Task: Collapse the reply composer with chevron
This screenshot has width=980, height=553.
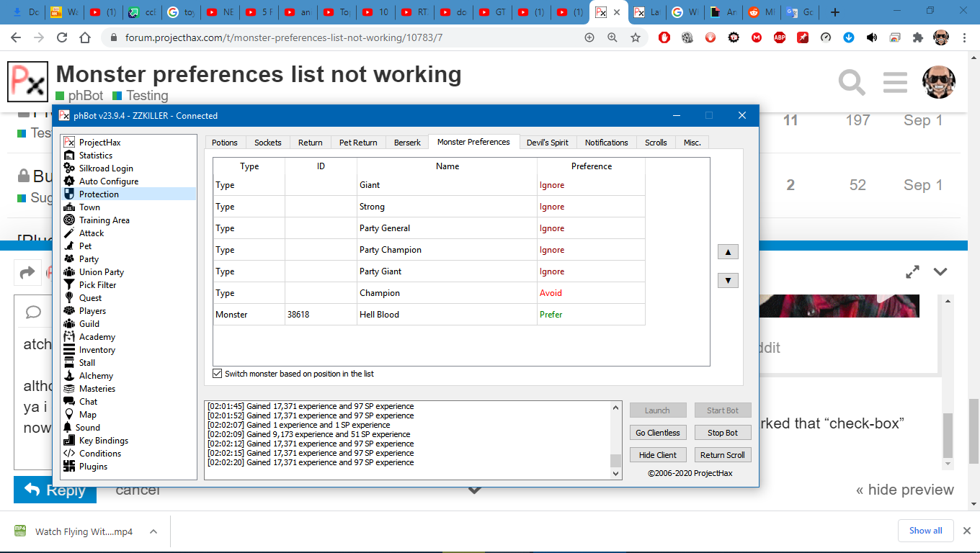Action: pos(940,271)
